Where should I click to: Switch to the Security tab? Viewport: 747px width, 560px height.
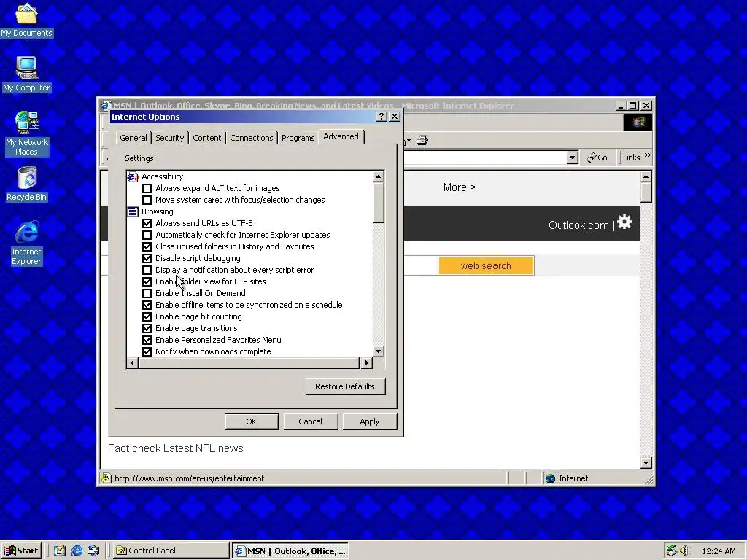[169, 138]
